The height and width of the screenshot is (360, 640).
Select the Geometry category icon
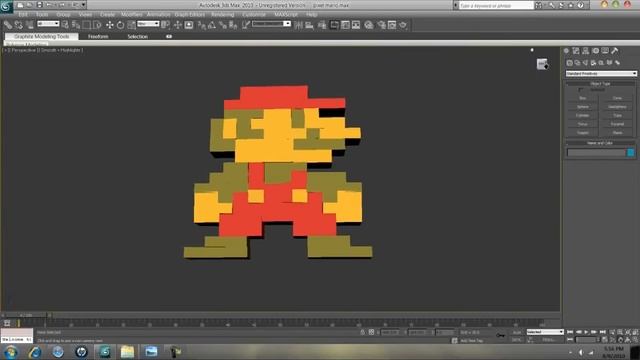coord(569,62)
